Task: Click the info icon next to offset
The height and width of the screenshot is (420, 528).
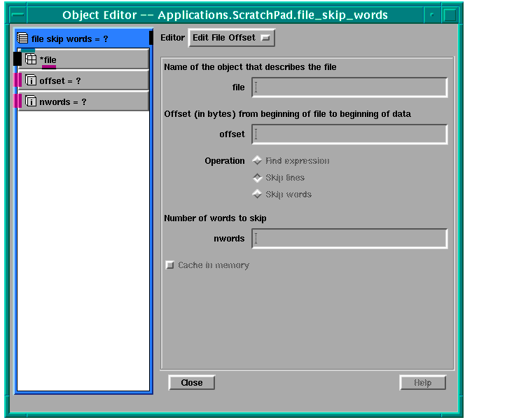Action: coord(31,80)
